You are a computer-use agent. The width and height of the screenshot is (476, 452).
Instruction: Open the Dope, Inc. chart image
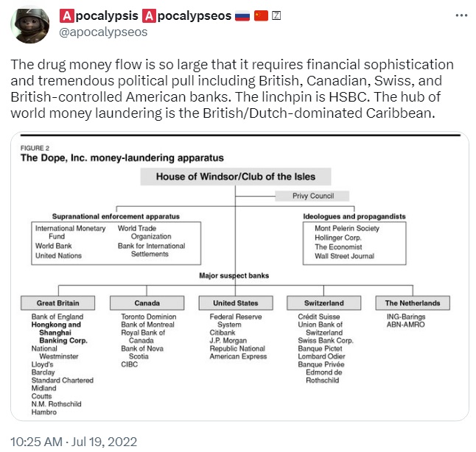point(239,276)
